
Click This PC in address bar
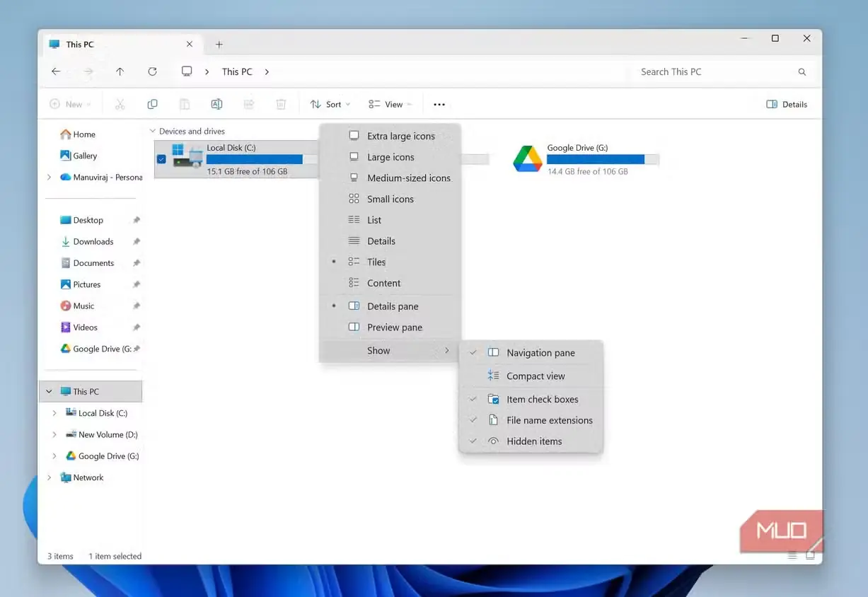pos(237,72)
